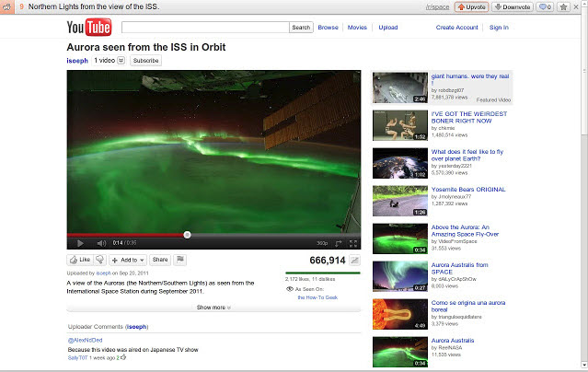Screen dimensions: 588x372
Task: Open the Upload menu item
Action: coord(388,28)
